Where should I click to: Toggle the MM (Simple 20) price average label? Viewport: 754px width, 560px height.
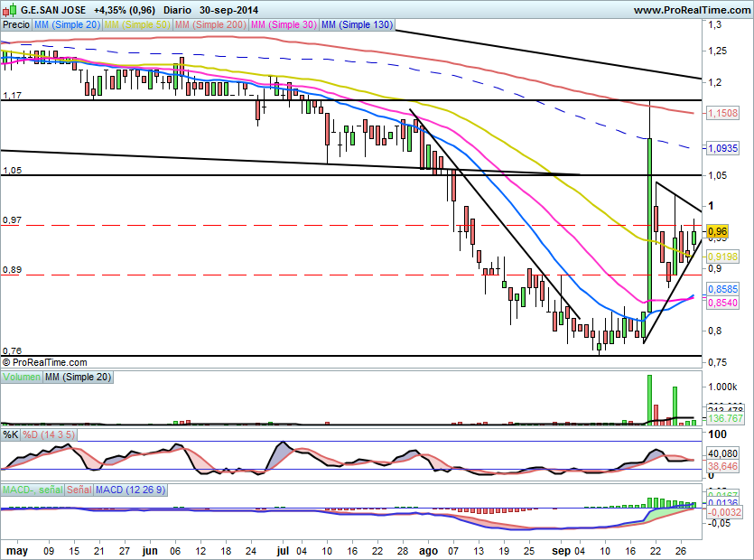coord(67,25)
